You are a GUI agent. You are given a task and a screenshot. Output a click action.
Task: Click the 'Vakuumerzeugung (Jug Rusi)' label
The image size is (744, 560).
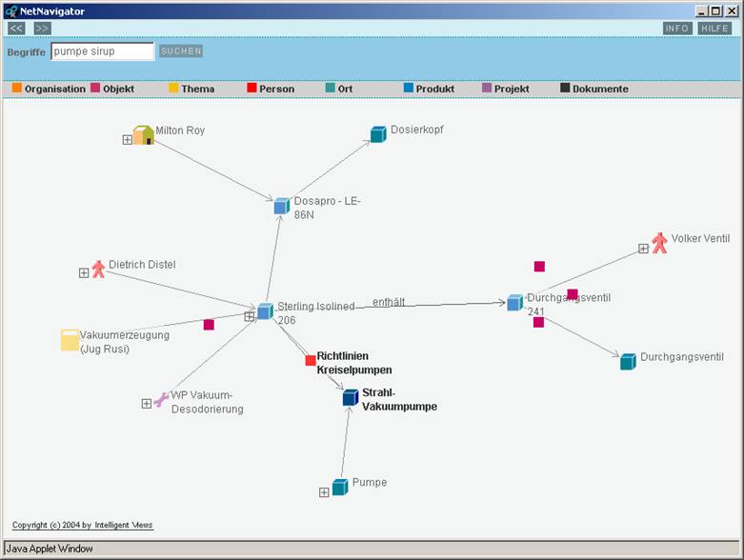(x=124, y=342)
